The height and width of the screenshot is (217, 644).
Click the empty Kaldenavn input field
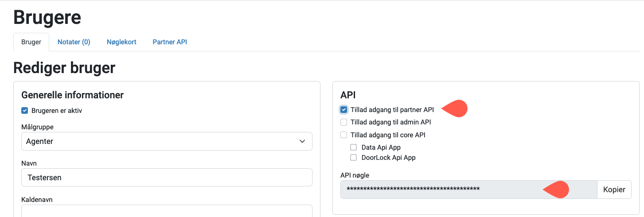tap(167, 211)
